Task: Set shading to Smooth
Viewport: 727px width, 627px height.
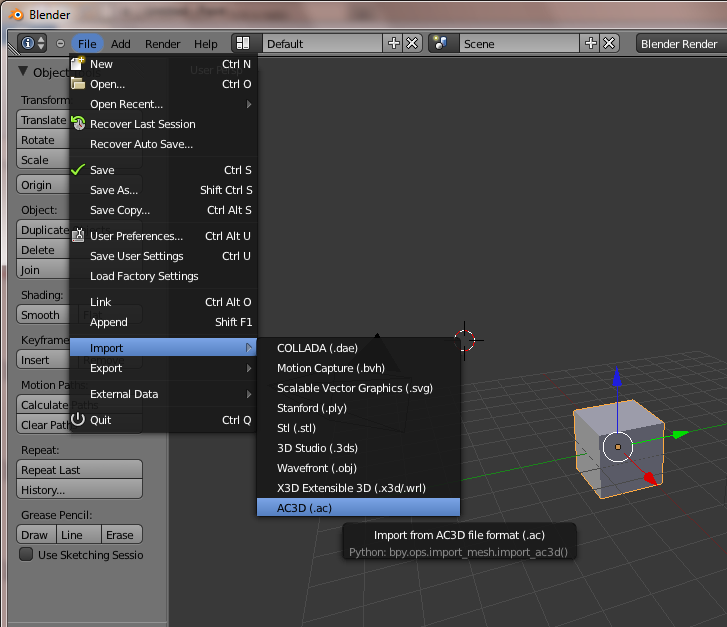Action: 43,314
